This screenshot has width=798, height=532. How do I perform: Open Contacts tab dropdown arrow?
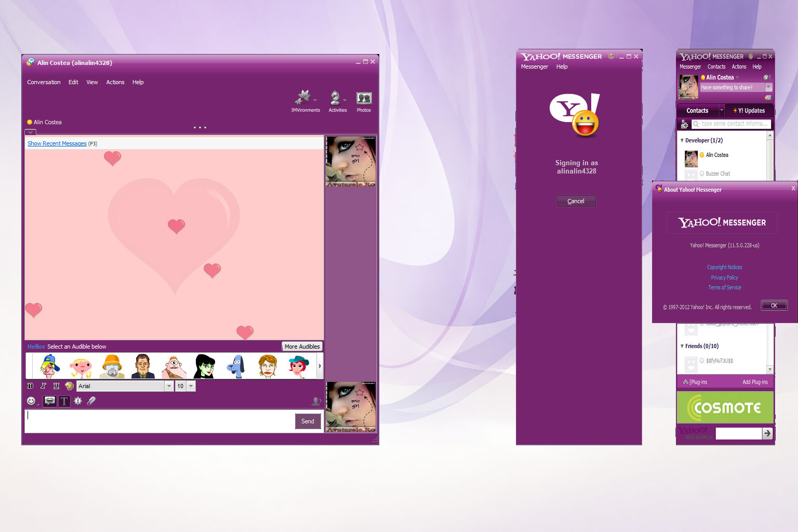coord(722,110)
